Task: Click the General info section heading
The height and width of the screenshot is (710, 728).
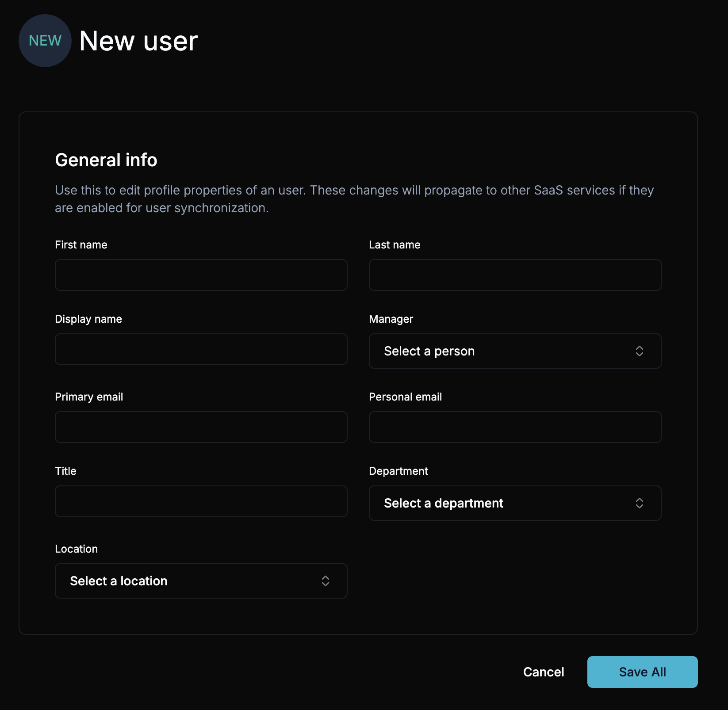Action: 106,160
